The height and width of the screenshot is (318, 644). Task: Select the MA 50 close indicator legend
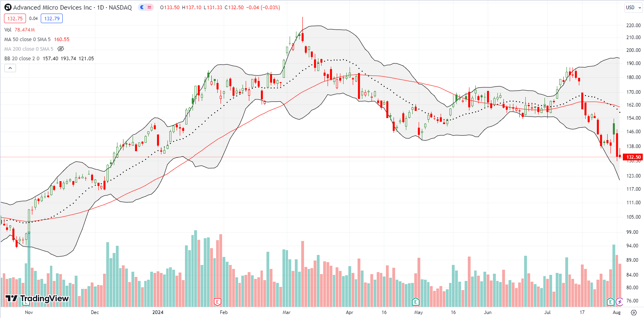tap(28, 40)
